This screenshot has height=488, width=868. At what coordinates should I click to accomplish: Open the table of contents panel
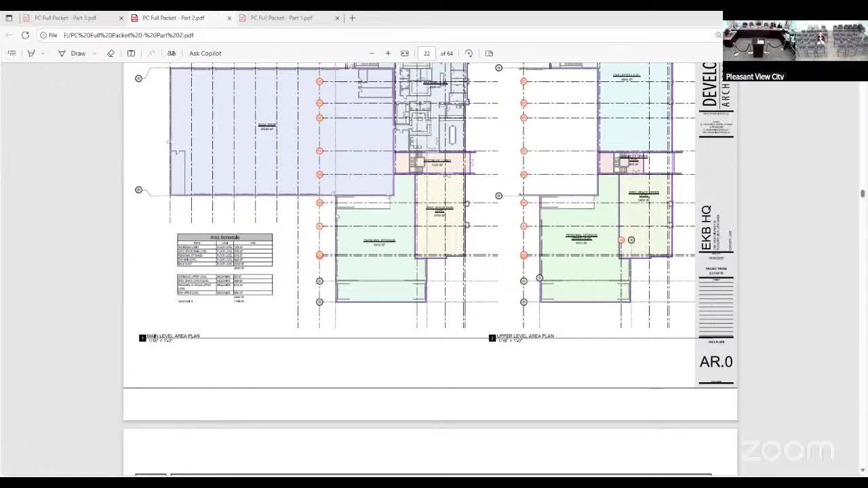12,53
